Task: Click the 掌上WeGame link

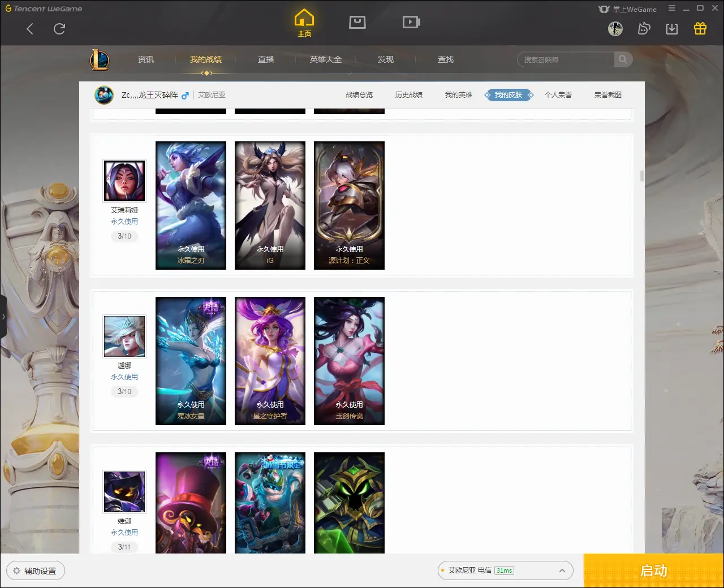Action: (628, 9)
